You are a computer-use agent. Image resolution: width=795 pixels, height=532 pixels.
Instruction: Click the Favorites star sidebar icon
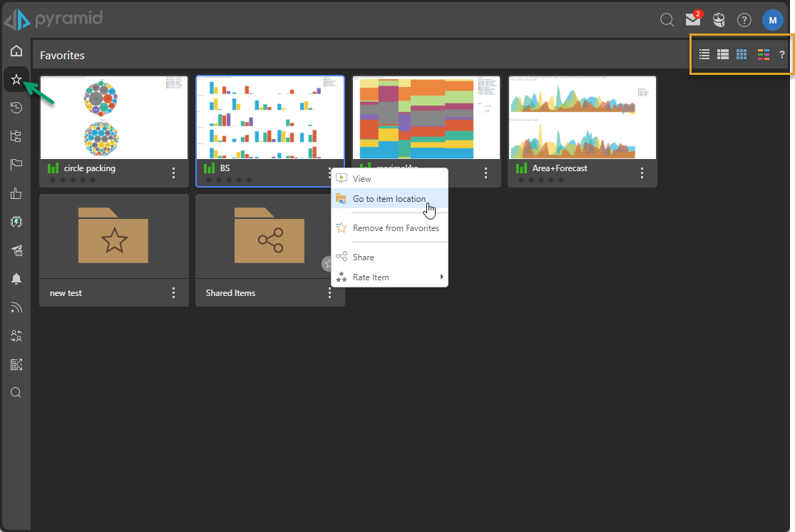pos(16,79)
